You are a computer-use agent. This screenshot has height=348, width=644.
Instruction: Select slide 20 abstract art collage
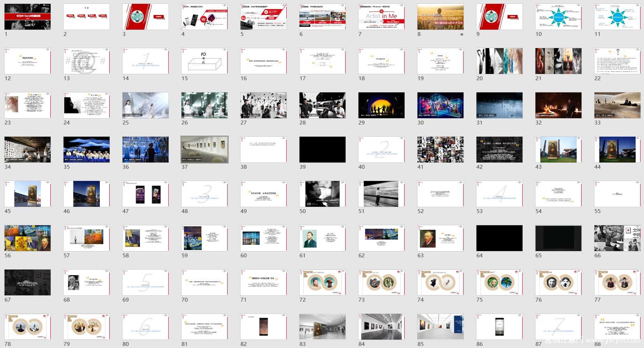499,61
